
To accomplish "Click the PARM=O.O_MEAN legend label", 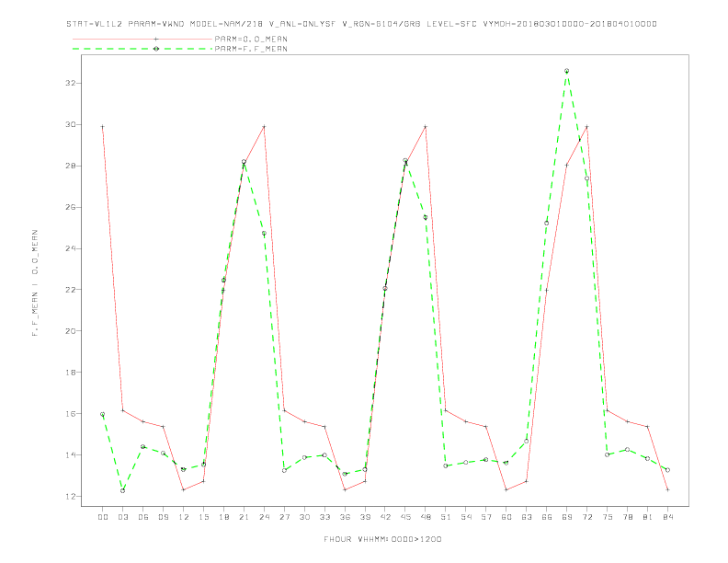I will pyautogui.click(x=251, y=39).
